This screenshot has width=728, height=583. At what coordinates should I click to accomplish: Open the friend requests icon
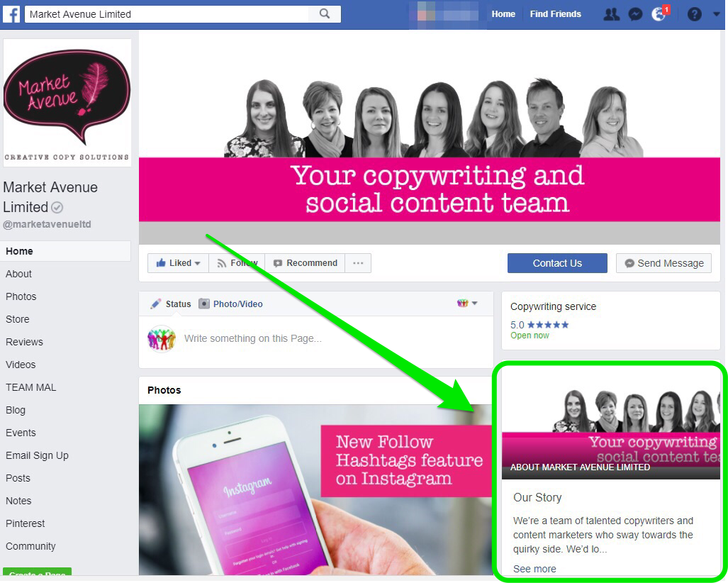[x=612, y=14]
